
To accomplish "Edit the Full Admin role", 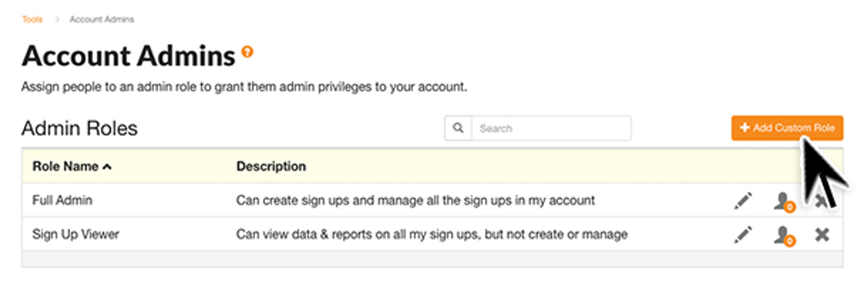I will pyautogui.click(x=743, y=201).
